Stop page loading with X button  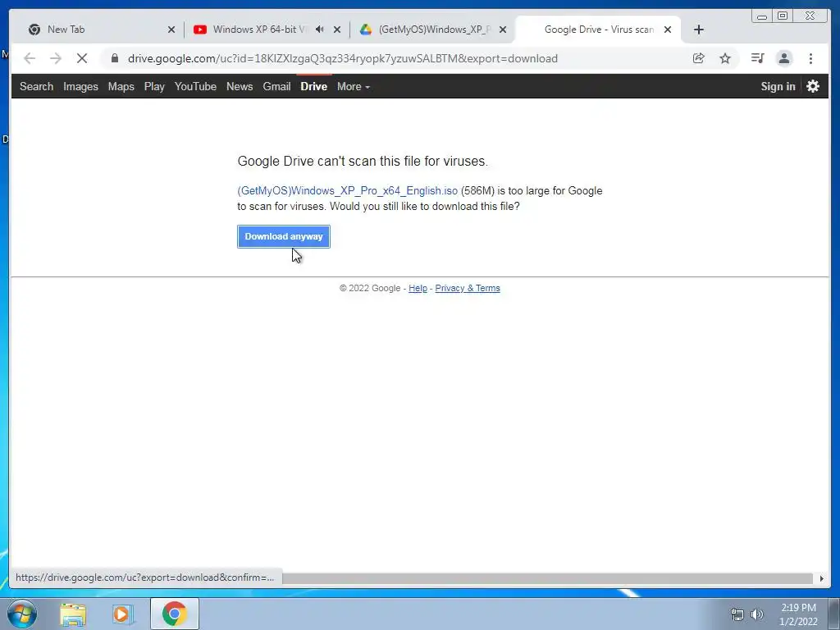tap(82, 58)
